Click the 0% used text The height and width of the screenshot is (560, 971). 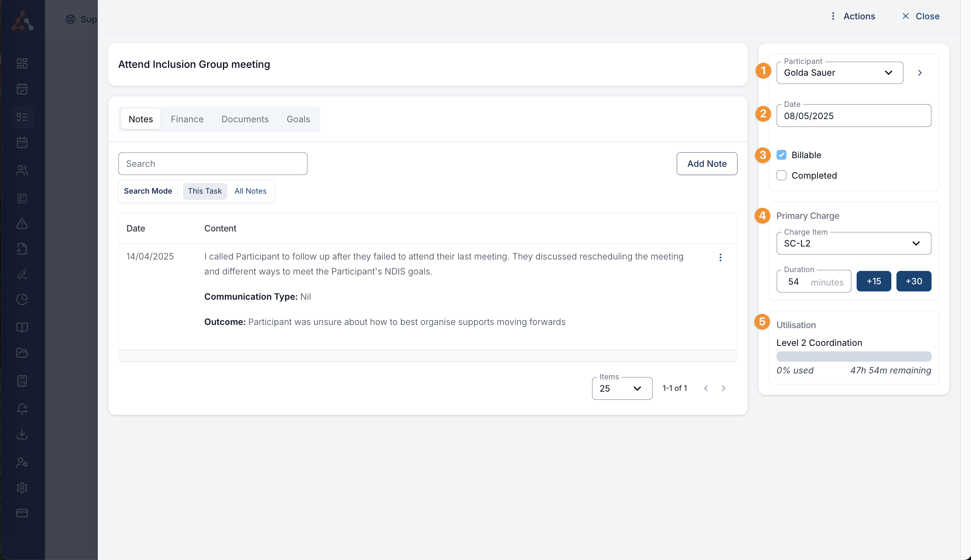point(795,370)
